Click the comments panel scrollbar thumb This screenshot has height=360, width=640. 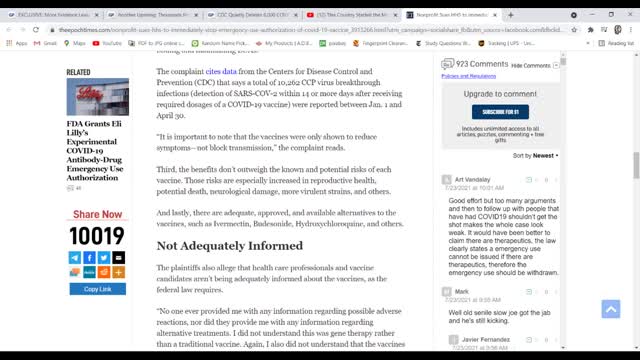[x=563, y=62]
